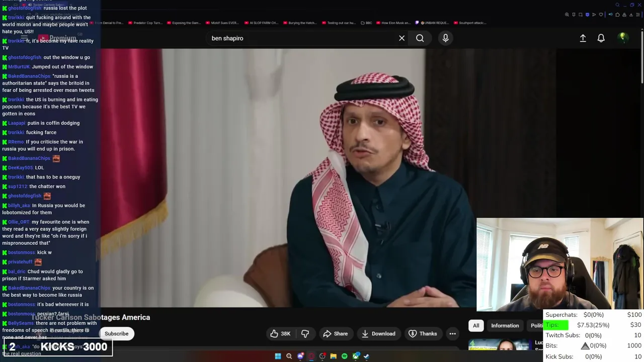Focus the YouTube search field
The height and width of the screenshot is (362, 644).
coord(302,38)
